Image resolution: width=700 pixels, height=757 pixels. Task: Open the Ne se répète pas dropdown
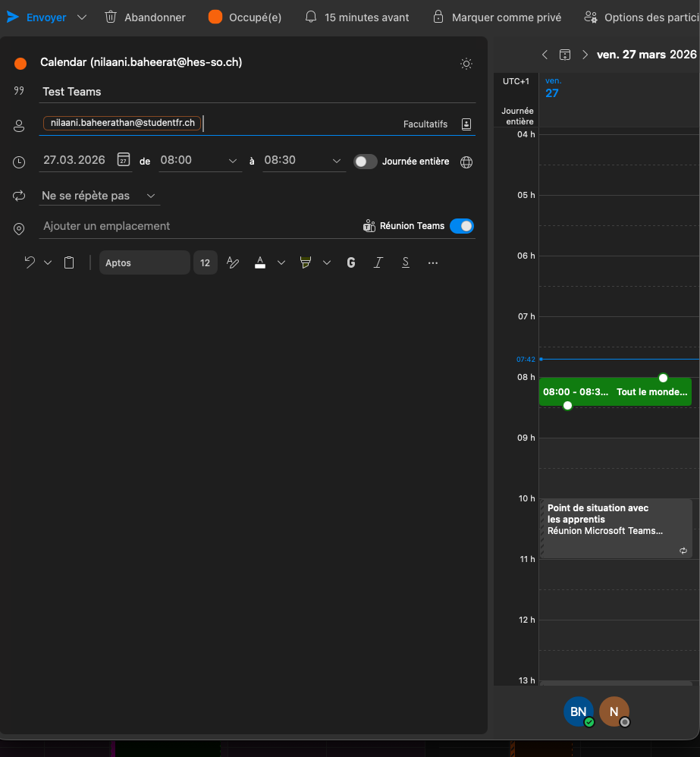pyautogui.click(x=100, y=196)
